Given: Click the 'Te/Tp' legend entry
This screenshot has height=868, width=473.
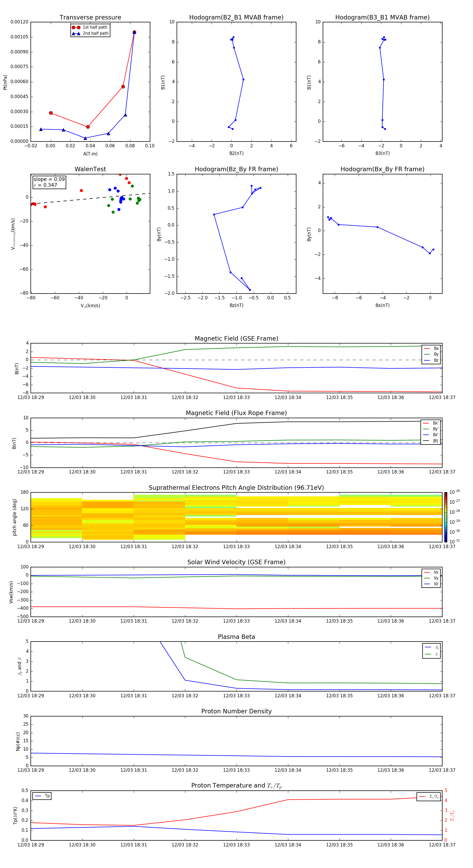Looking at the screenshot, I should tap(429, 797).
